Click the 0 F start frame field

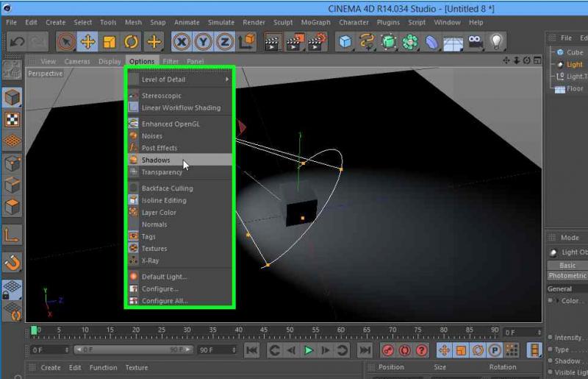click(49, 350)
